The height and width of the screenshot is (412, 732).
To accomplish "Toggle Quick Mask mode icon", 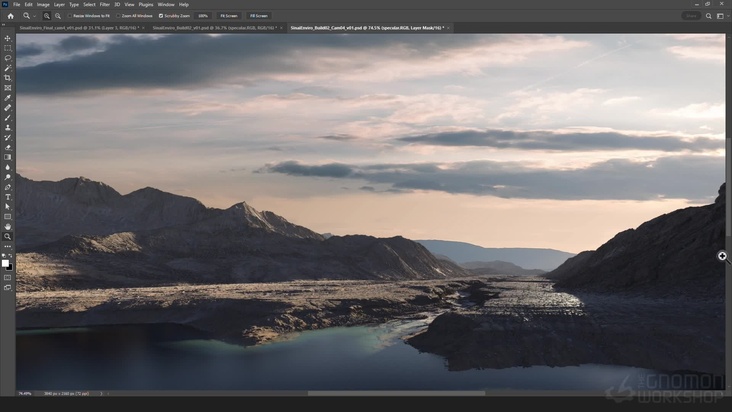I will (x=7, y=278).
